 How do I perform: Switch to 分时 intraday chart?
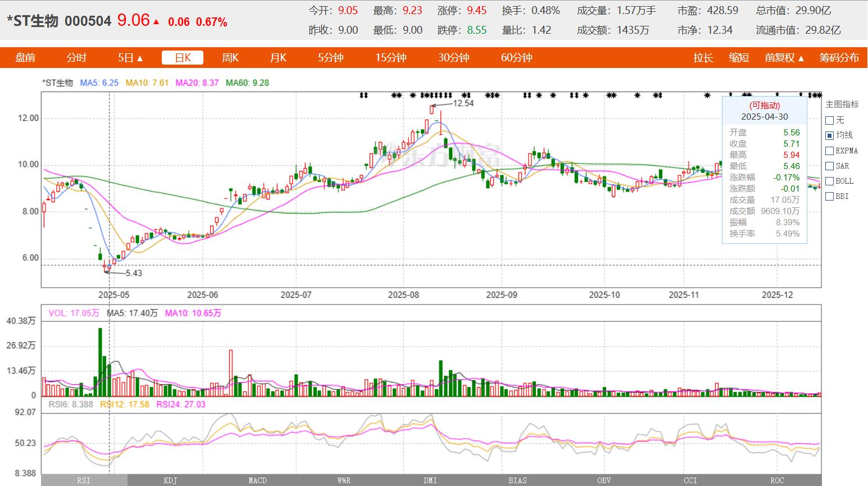click(76, 58)
